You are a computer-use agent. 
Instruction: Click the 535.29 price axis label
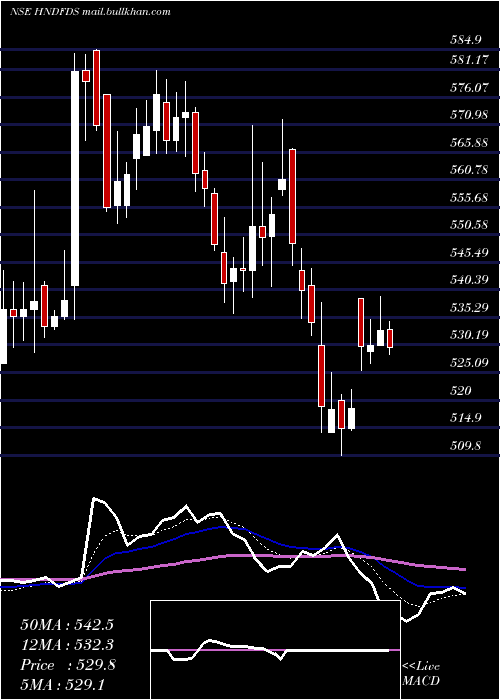pos(469,308)
